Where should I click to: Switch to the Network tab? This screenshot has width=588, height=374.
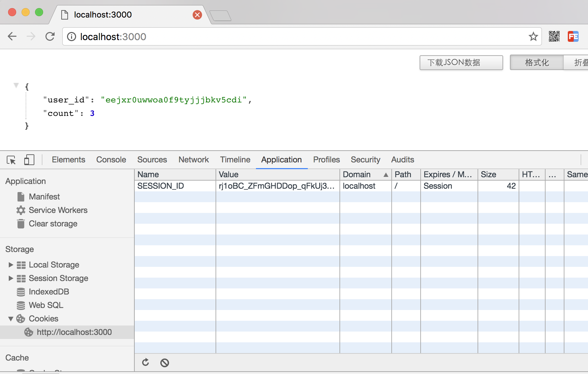[194, 160]
